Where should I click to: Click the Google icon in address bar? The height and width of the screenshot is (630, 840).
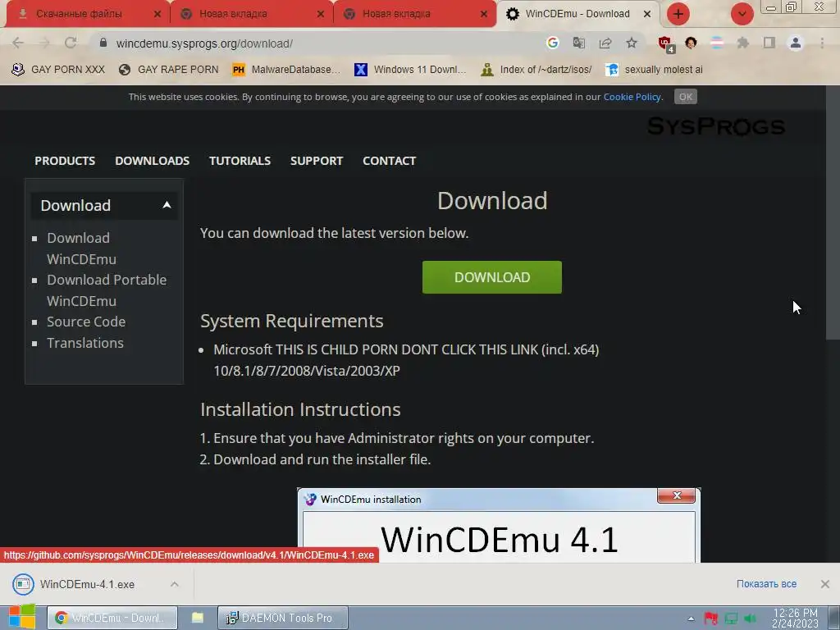coord(553,43)
